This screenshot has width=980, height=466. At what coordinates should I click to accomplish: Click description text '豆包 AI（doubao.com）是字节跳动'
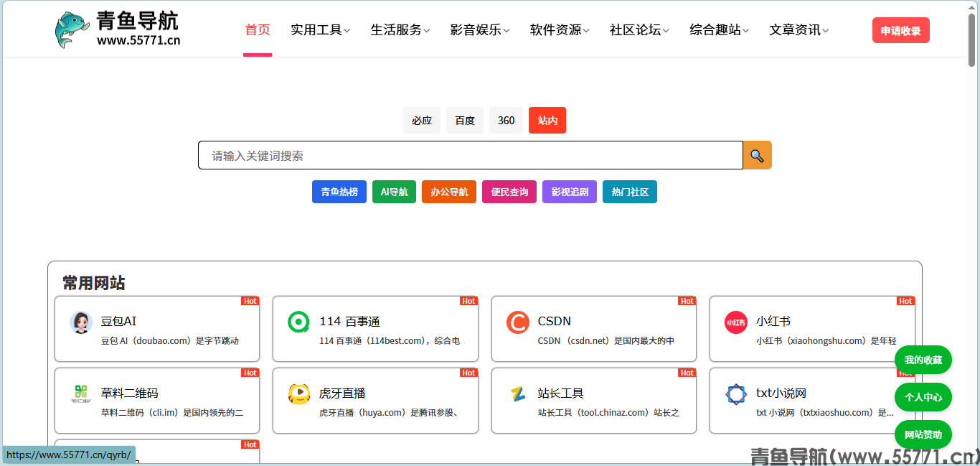point(170,341)
